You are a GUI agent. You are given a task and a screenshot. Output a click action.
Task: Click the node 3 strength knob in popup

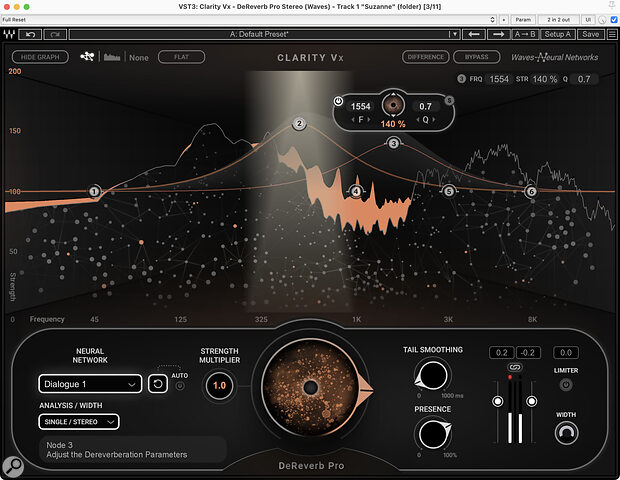(393, 105)
